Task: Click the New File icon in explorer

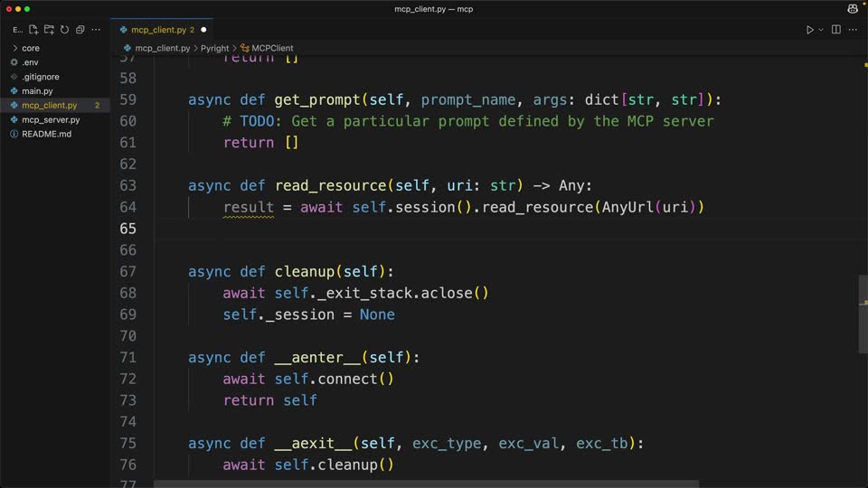Action: click(33, 29)
